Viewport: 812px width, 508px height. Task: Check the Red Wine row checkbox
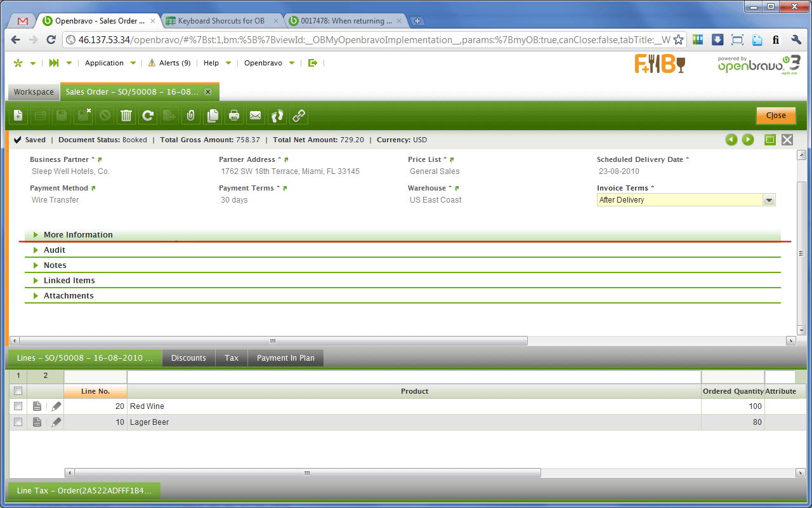(x=18, y=406)
